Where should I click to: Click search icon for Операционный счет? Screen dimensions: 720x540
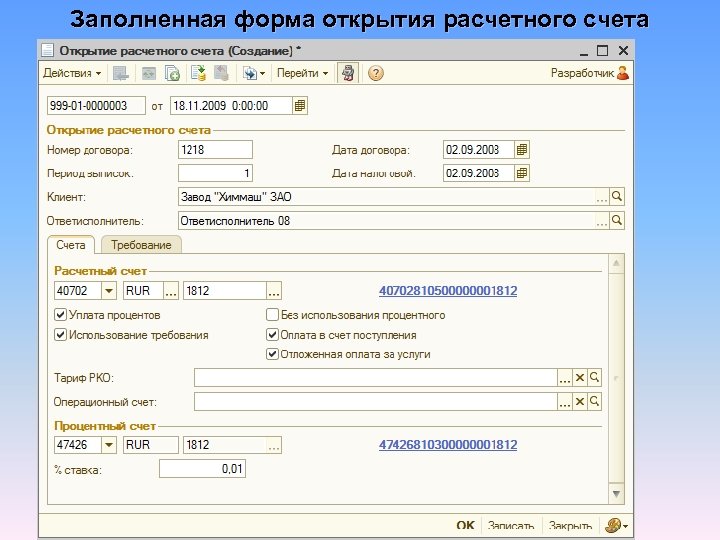(594, 402)
